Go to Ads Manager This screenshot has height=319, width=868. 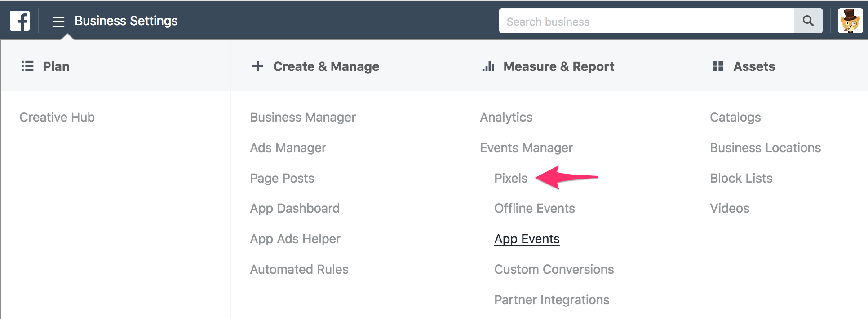[x=288, y=148]
